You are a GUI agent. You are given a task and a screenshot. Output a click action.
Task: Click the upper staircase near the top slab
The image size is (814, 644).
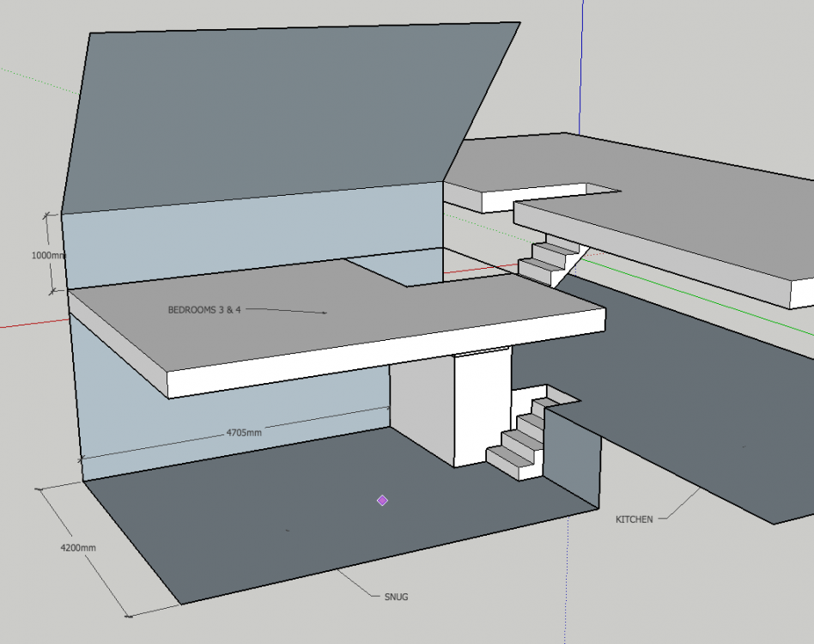click(550, 258)
